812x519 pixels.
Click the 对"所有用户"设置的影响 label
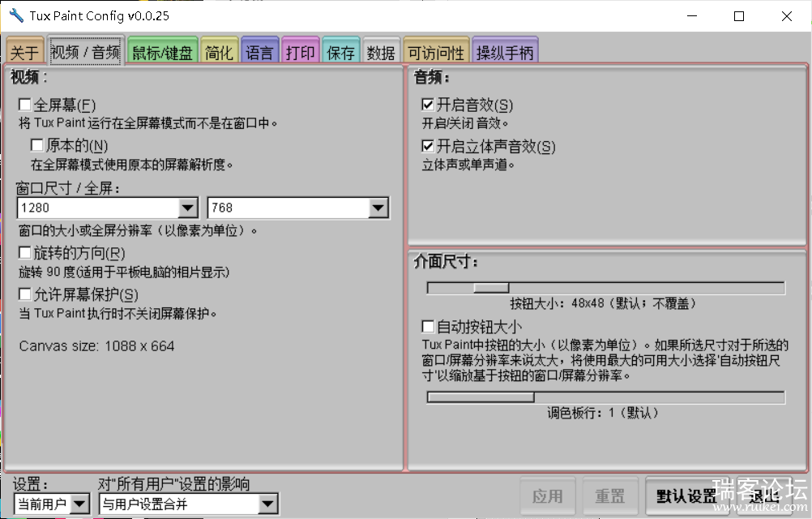[174, 484]
